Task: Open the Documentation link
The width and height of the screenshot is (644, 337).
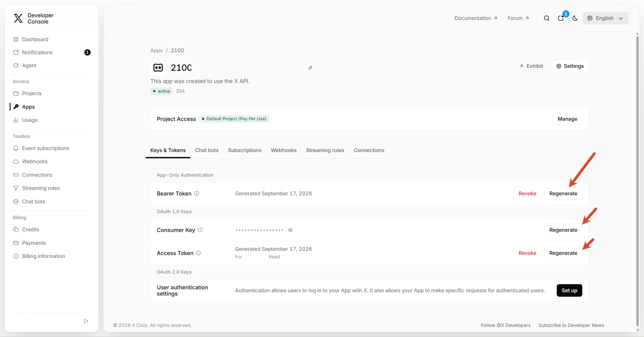Action: 476,18
